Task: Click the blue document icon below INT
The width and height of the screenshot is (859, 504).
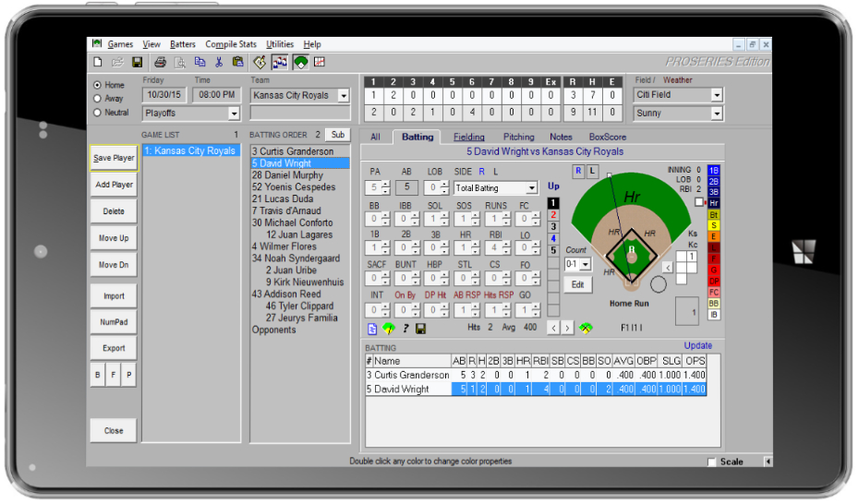Action: tap(372, 329)
